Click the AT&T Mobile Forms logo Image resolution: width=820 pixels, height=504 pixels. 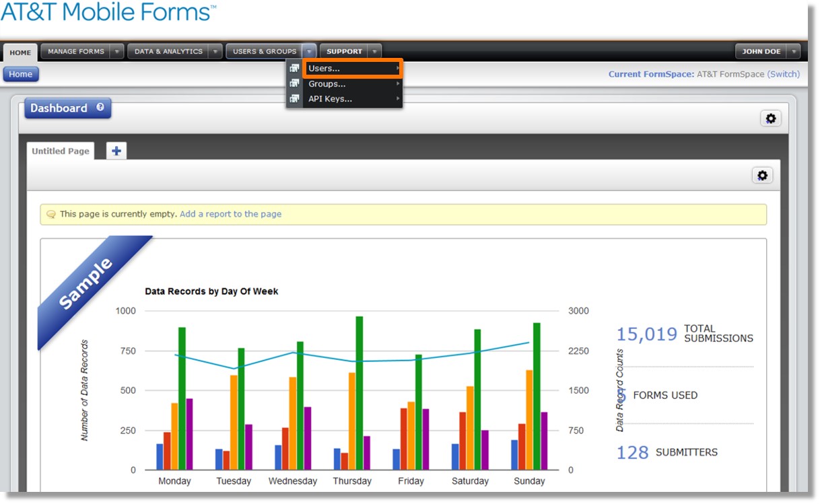click(109, 11)
